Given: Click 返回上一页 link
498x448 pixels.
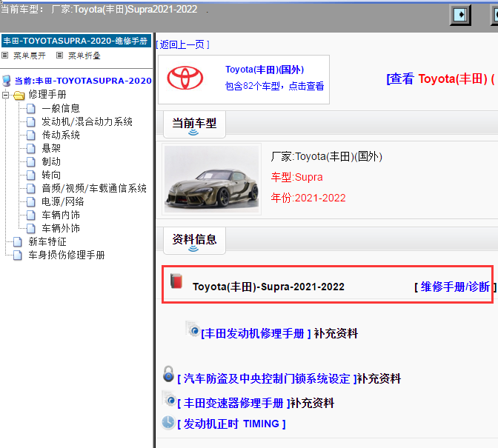Looking at the screenshot, I should pos(182,44).
